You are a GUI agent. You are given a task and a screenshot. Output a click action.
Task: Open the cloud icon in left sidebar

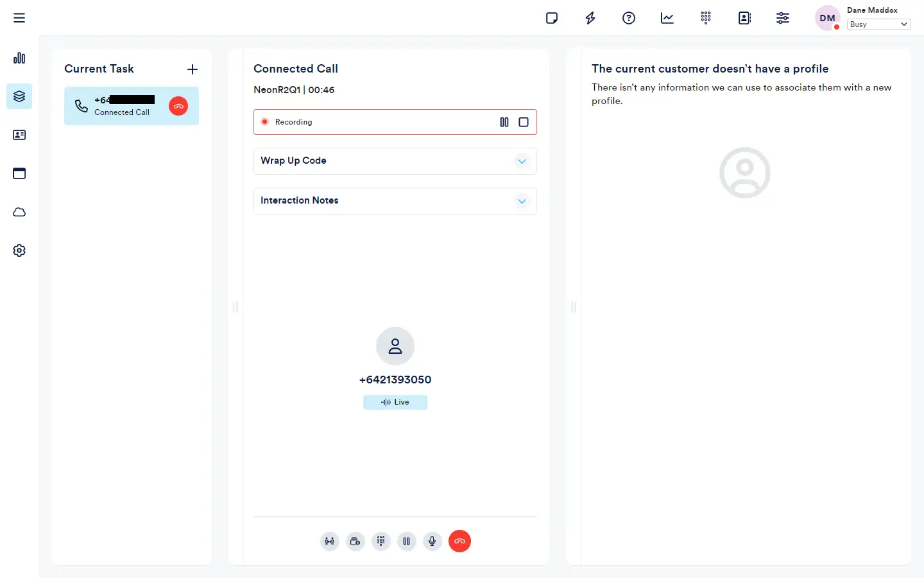point(19,212)
